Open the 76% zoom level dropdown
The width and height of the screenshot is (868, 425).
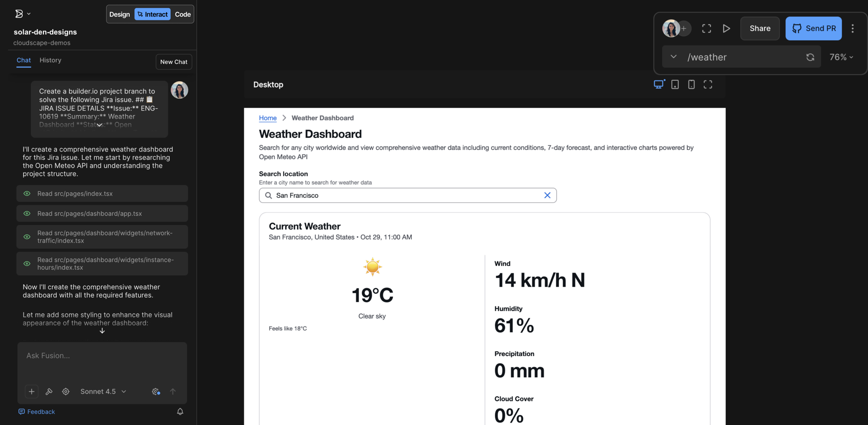click(x=841, y=57)
